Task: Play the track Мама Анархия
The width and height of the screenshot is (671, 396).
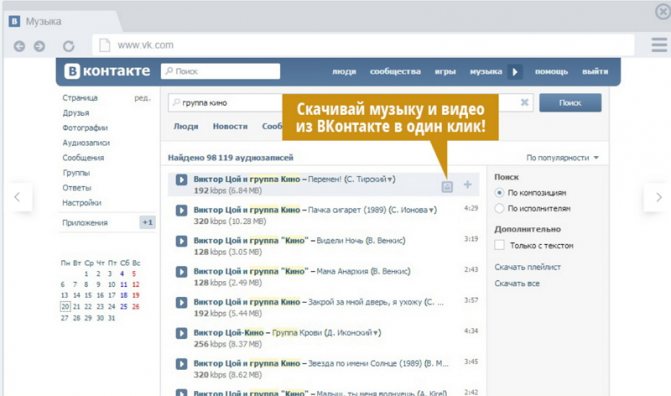Action: click(181, 272)
